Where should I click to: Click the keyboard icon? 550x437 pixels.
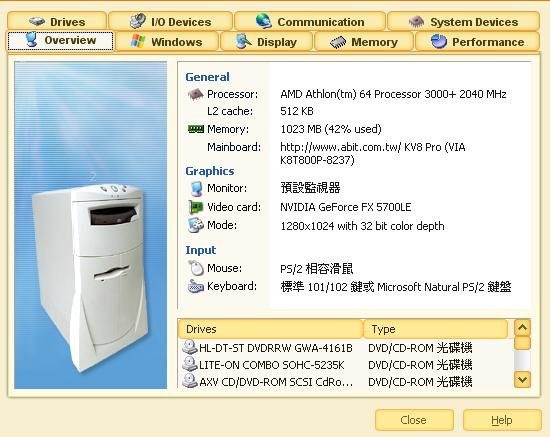pos(195,286)
